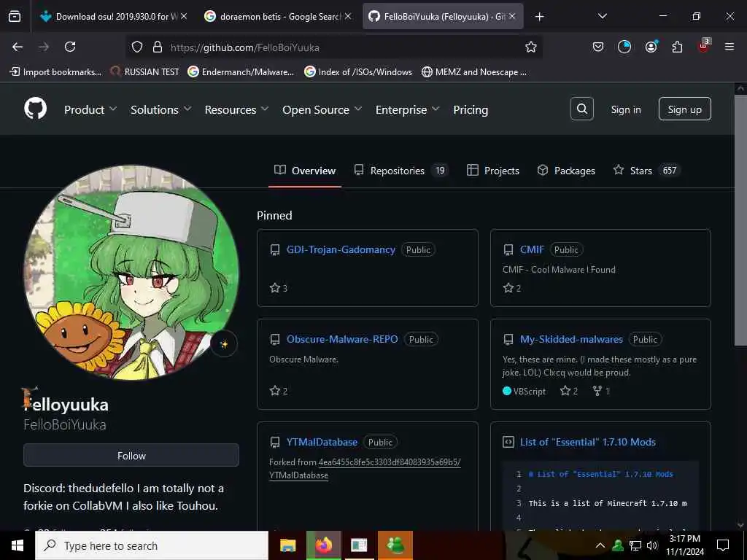The height and width of the screenshot is (560, 747).
Task: Click the volume speaker tray icon
Action: (x=652, y=545)
